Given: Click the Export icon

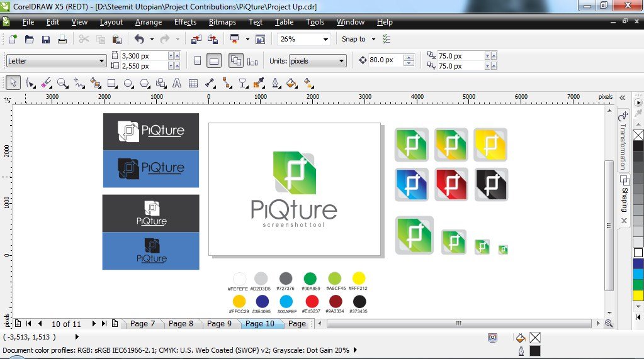Looking at the screenshot, I should coord(213,39).
